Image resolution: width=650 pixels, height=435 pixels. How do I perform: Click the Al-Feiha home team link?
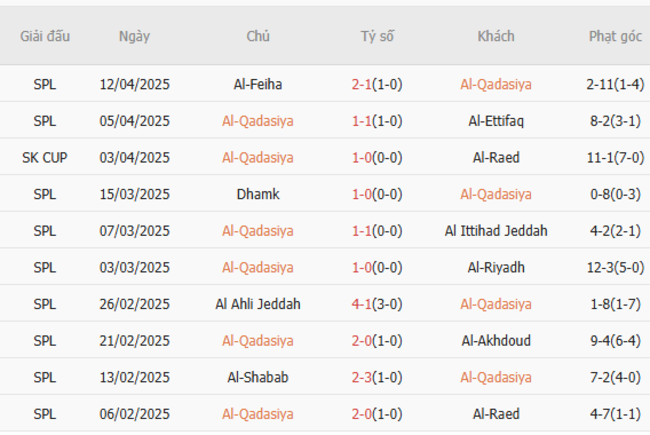[257, 84]
